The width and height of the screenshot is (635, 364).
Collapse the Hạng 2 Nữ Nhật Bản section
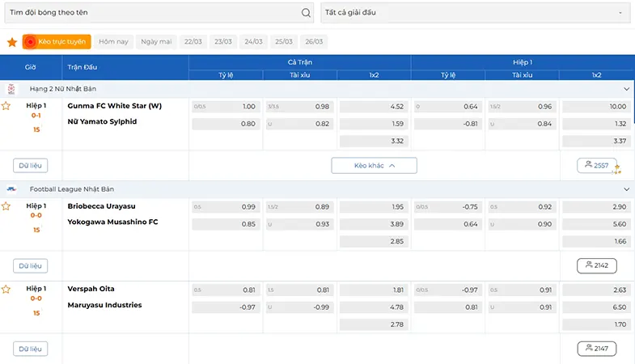tap(626, 89)
